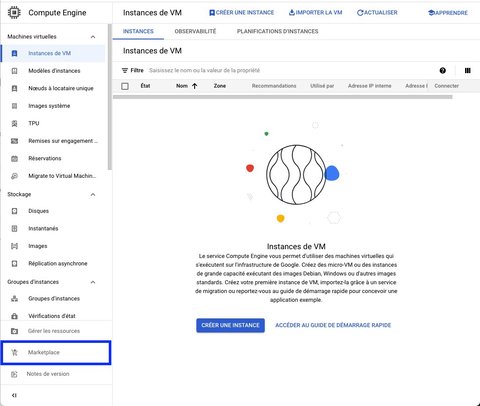Click the Recommandations column header
Viewport: 480px width, 406px height.
tap(274, 86)
